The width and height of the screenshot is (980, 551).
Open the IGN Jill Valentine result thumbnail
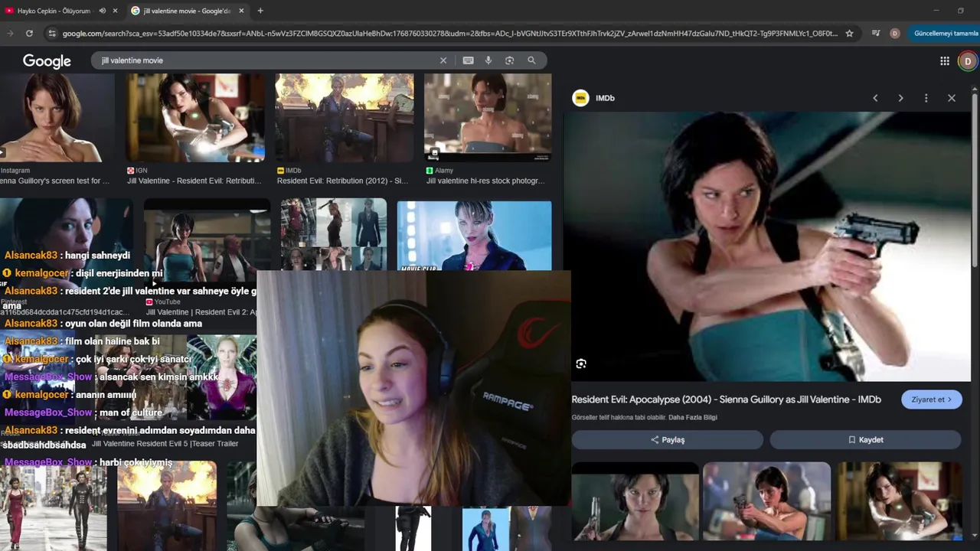195,118
